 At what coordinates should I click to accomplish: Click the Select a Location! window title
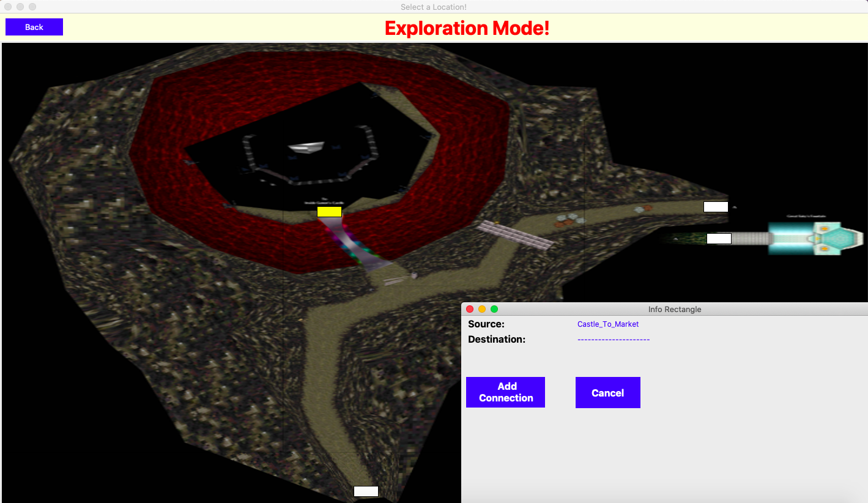[x=433, y=7]
